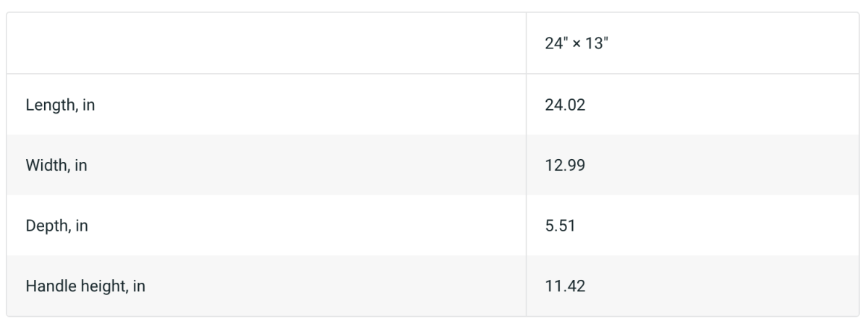
Task: Click the 24" part of the size header
Action: click(556, 43)
